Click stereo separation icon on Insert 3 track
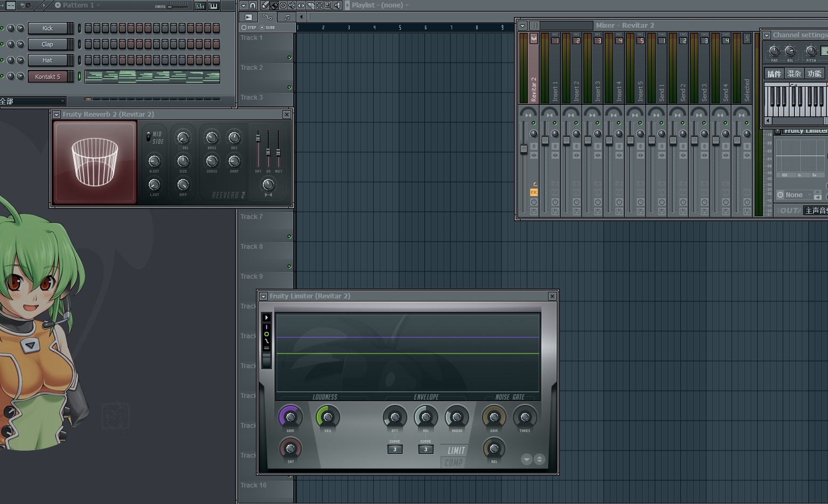 tap(598, 155)
